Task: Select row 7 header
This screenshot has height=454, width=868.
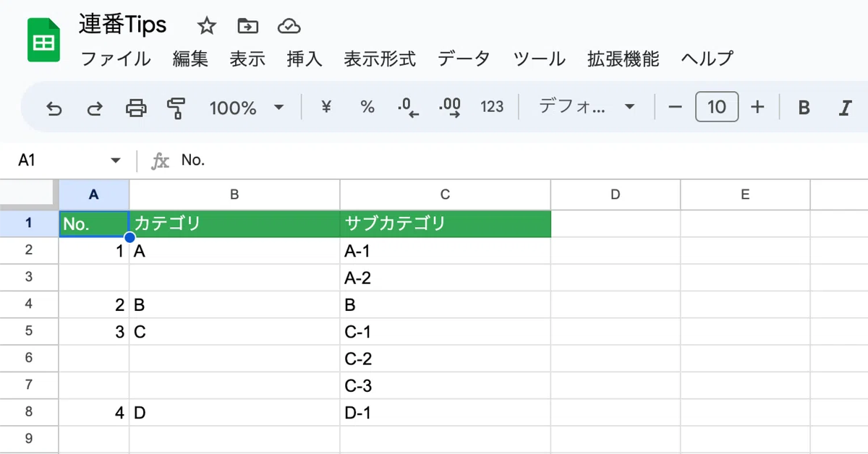Action: coord(29,385)
